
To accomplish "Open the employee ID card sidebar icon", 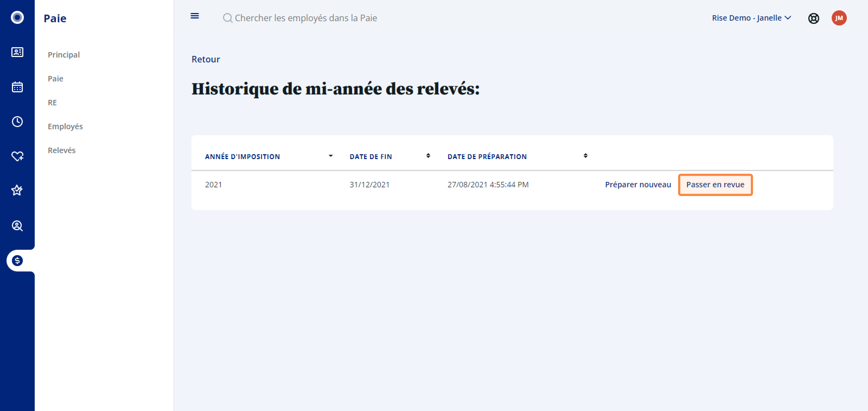I will (17, 52).
